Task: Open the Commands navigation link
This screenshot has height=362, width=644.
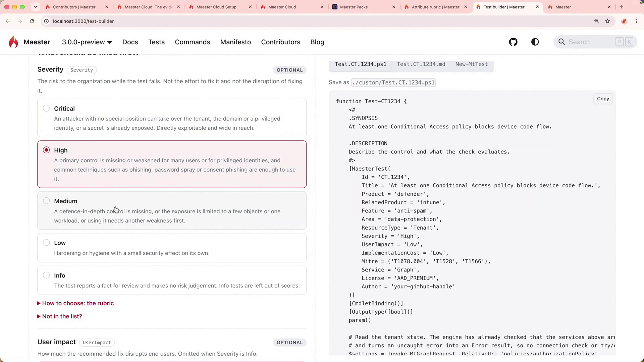Action: [193, 42]
